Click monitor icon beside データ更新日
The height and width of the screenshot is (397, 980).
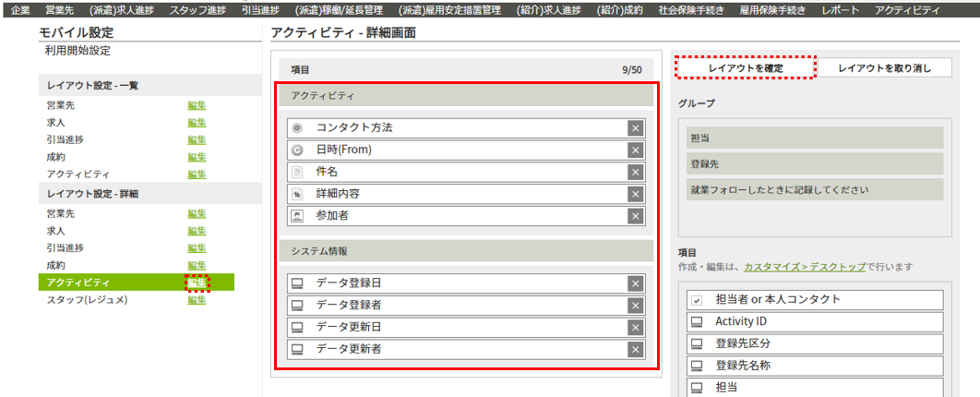click(297, 327)
